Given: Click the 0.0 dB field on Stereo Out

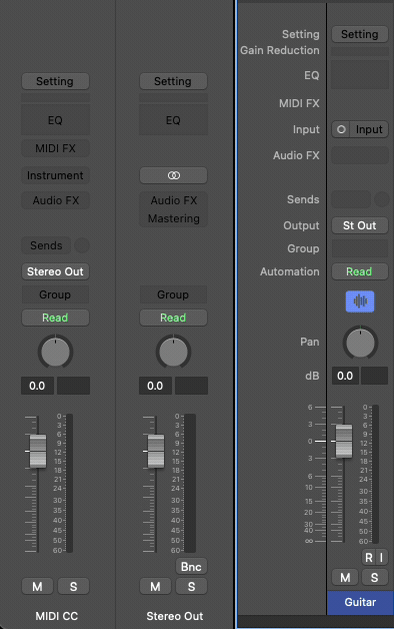Looking at the screenshot, I should coord(155,386).
